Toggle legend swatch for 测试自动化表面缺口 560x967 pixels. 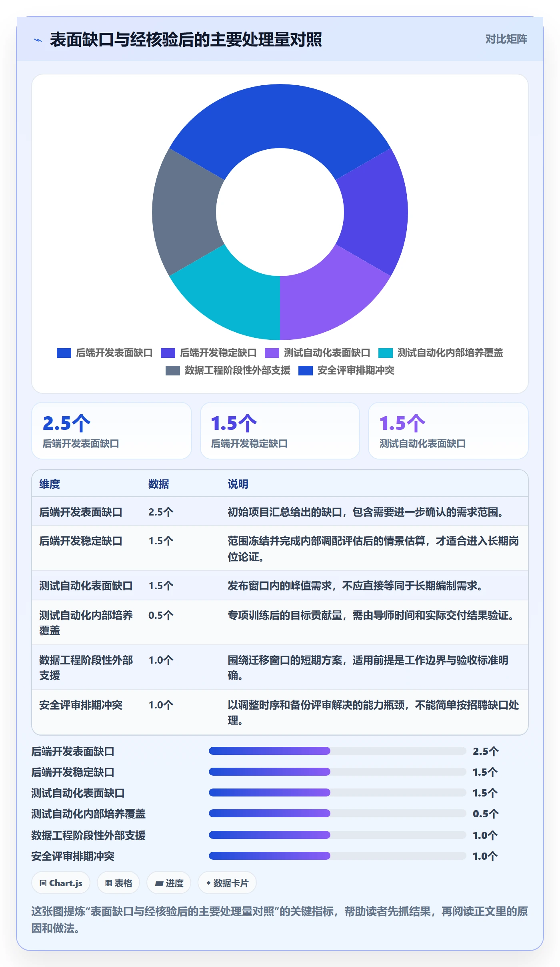click(272, 353)
